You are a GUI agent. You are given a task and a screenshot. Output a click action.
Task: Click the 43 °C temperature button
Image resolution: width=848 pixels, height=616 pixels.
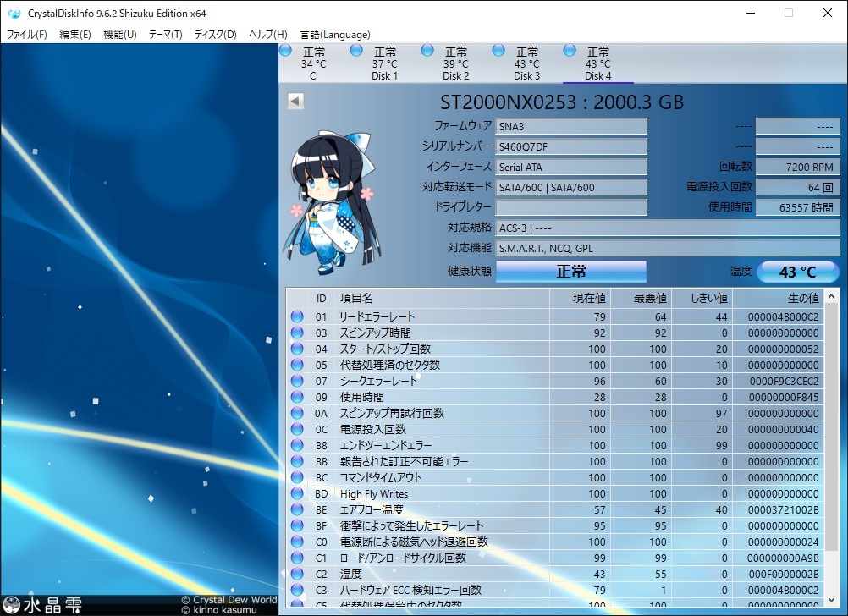[797, 272]
